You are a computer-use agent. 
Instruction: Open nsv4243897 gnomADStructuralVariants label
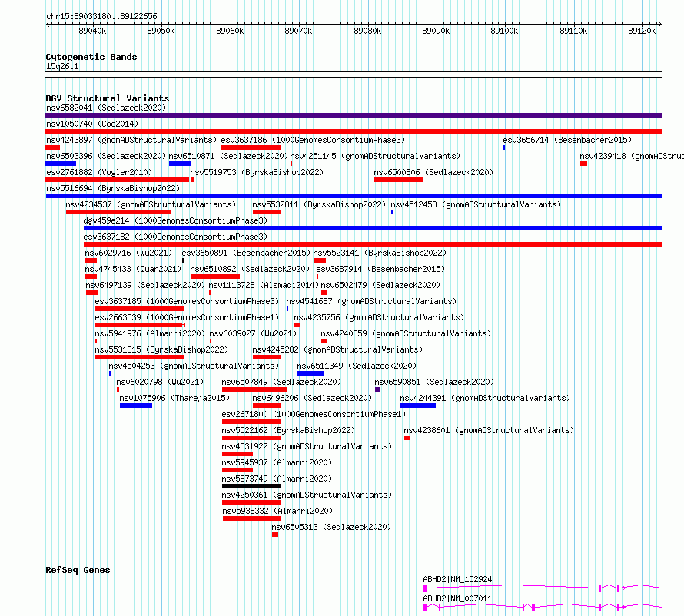point(131,140)
